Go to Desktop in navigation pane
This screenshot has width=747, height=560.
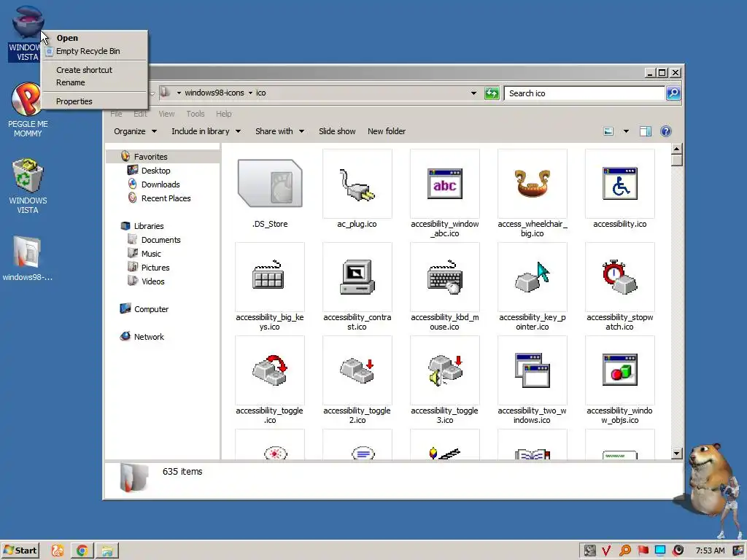coord(156,171)
